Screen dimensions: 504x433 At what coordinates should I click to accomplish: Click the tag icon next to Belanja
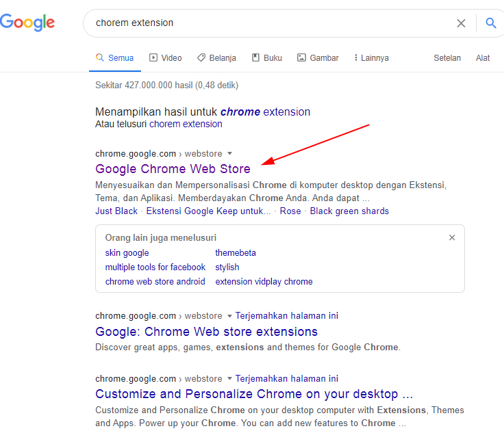click(201, 57)
